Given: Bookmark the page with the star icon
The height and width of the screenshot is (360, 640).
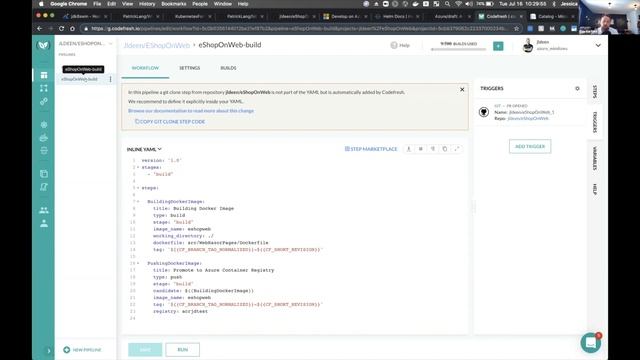Looking at the screenshot, I should tap(516, 29).
